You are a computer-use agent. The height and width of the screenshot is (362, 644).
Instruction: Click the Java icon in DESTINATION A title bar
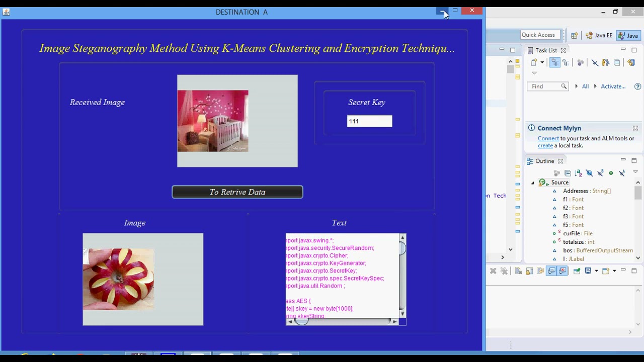(x=6, y=12)
